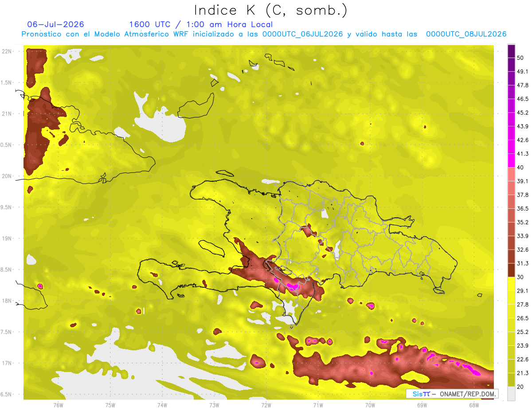Viewport: 532px width, 411px height.
Task: Click the longitude axis label "72W"
Action: [x=266, y=405]
